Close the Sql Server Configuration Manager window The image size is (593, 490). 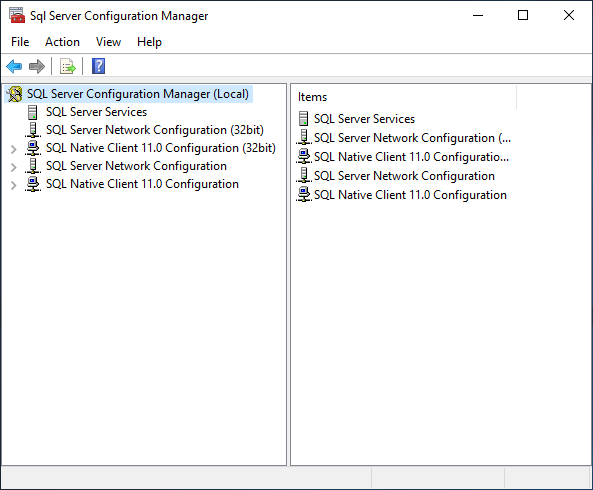click(x=569, y=16)
